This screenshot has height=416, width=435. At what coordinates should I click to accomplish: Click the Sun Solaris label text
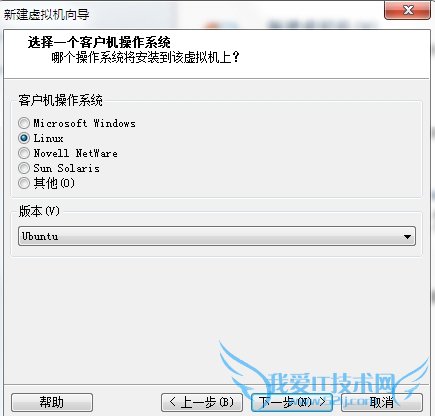coord(66,168)
